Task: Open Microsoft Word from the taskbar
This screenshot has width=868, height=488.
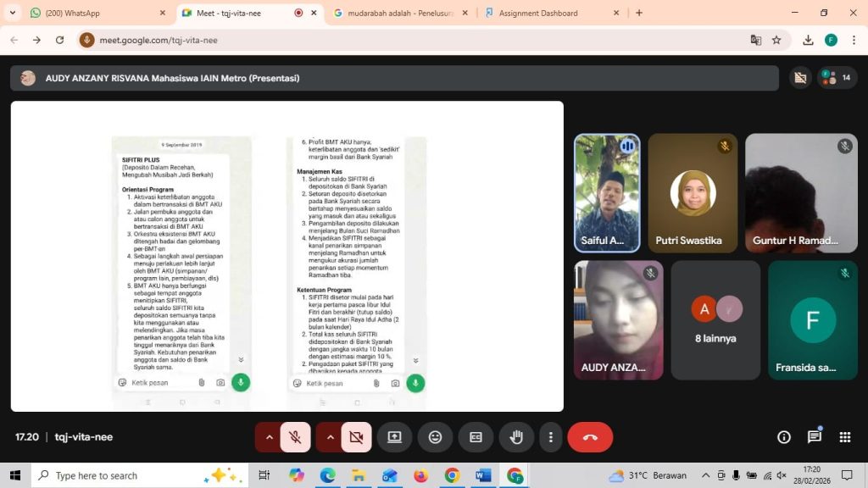Action: (x=483, y=475)
